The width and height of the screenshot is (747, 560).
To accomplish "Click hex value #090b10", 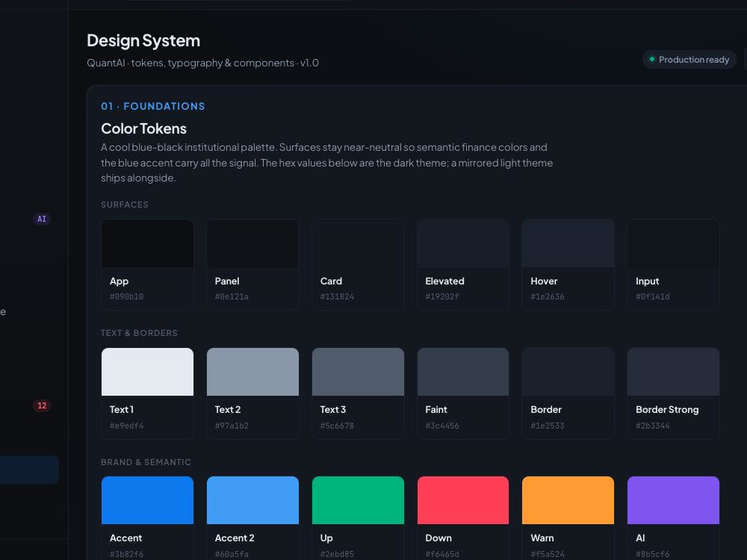I will coord(127,296).
